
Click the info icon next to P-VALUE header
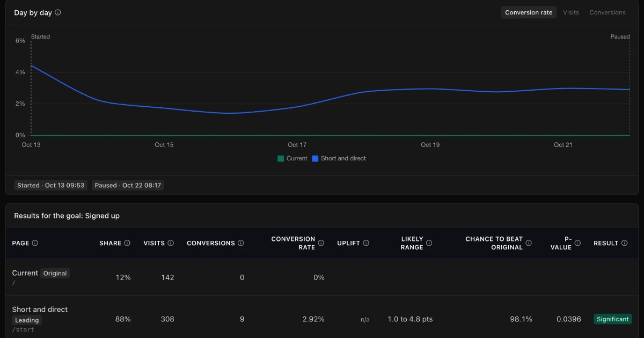[x=577, y=243]
